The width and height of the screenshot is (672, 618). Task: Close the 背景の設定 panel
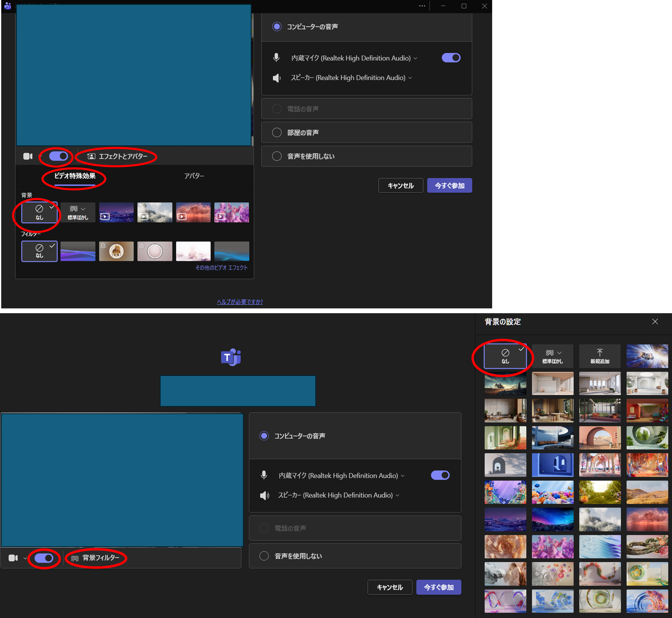(655, 321)
